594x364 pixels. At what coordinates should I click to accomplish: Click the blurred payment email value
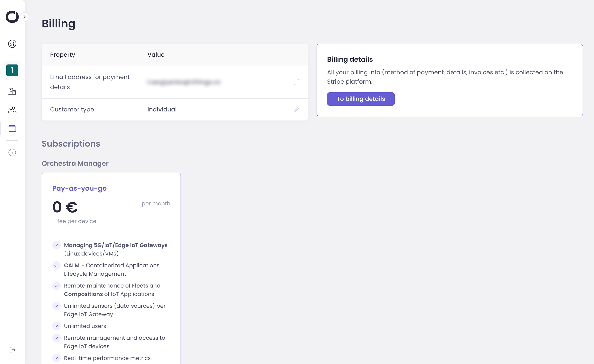(184, 82)
